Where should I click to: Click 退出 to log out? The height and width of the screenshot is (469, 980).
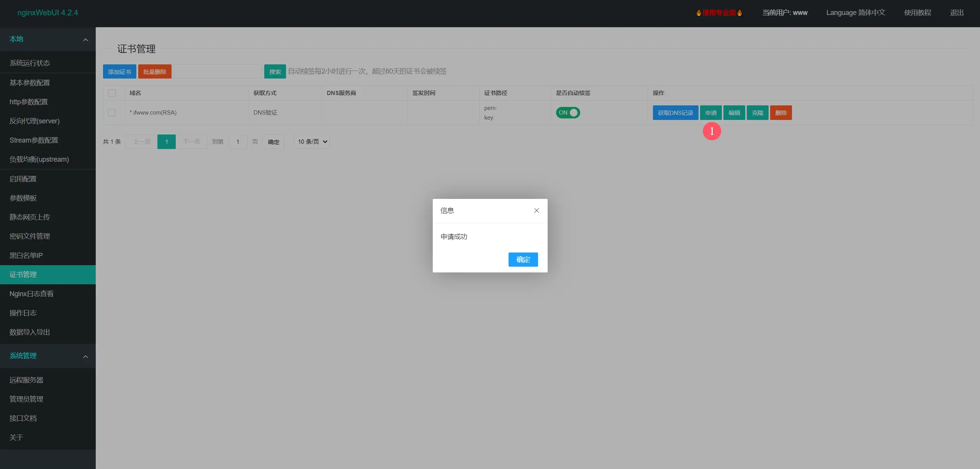[x=956, y=13]
